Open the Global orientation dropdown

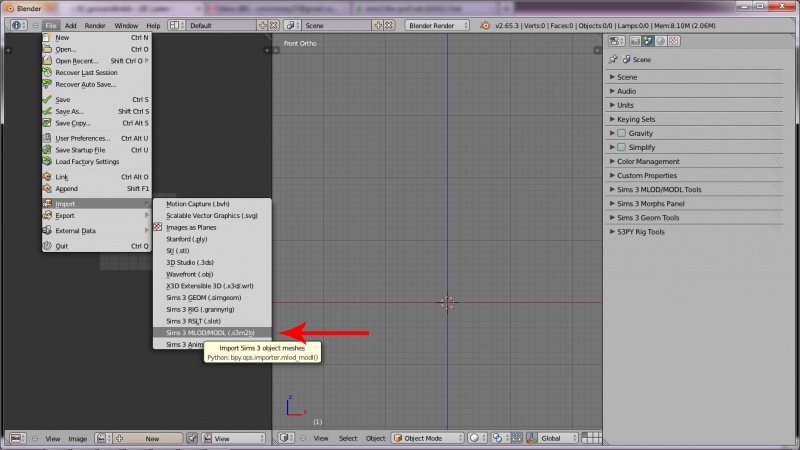(559, 438)
